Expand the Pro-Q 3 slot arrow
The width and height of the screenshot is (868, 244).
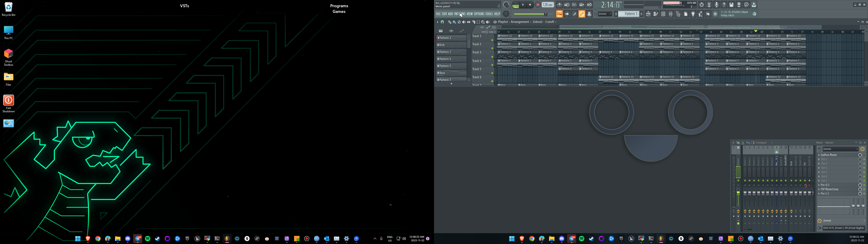click(819, 185)
